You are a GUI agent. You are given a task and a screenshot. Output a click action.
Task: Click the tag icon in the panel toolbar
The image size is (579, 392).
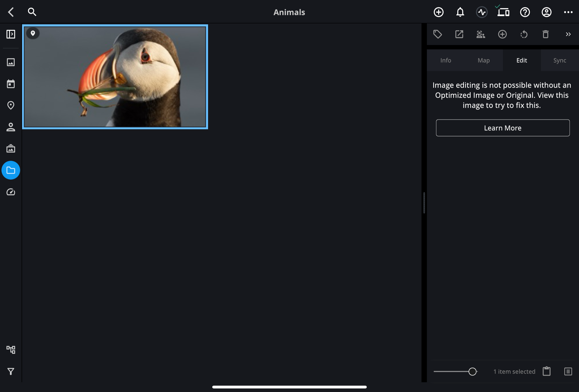437,34
